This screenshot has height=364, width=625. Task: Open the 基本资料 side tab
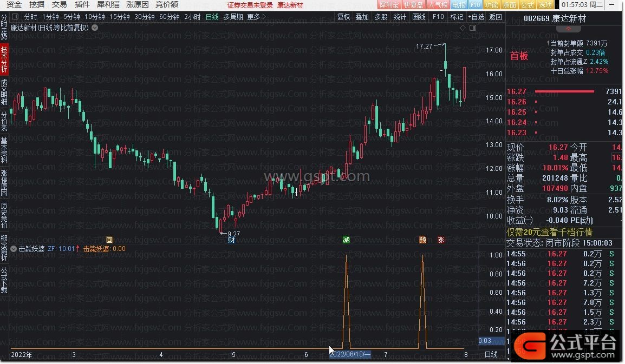pyautogui.click(x=4, y=150)
